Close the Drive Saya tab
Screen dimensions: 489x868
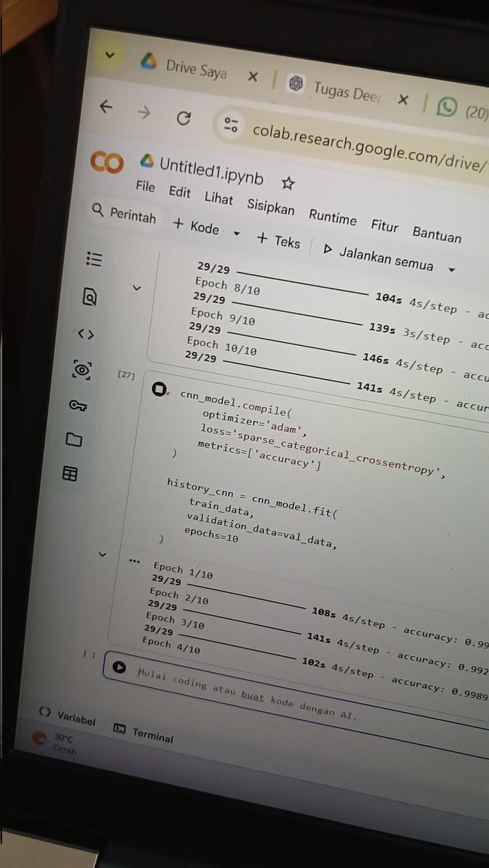[x=252, y=77]
